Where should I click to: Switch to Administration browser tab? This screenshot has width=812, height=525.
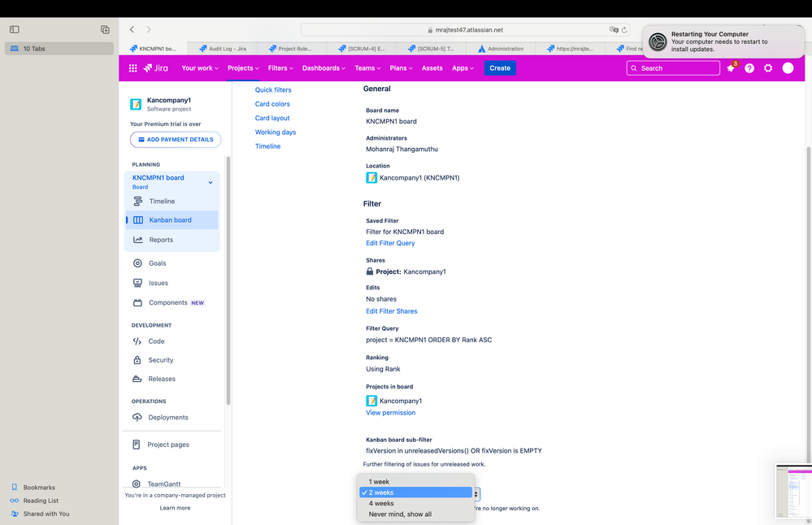pos(500,49)
